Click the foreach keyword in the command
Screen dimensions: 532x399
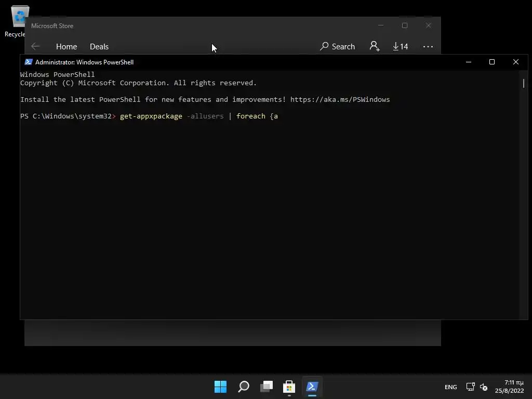pos(251,116)
